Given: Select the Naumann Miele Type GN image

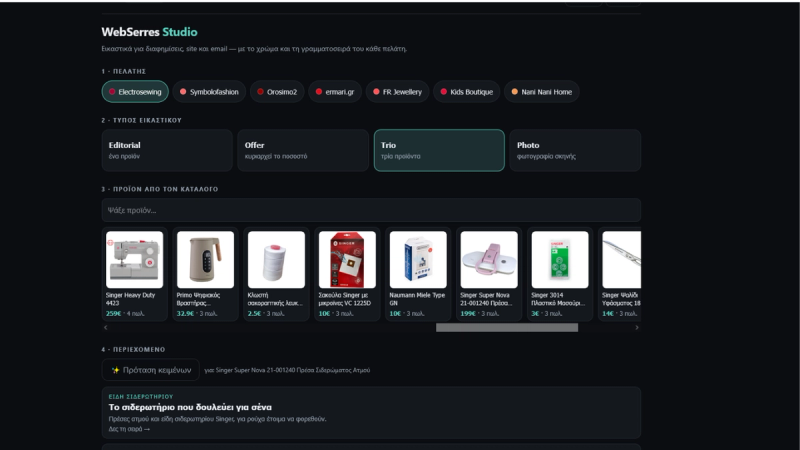Looking at the screenshot, I should point(418,260).
